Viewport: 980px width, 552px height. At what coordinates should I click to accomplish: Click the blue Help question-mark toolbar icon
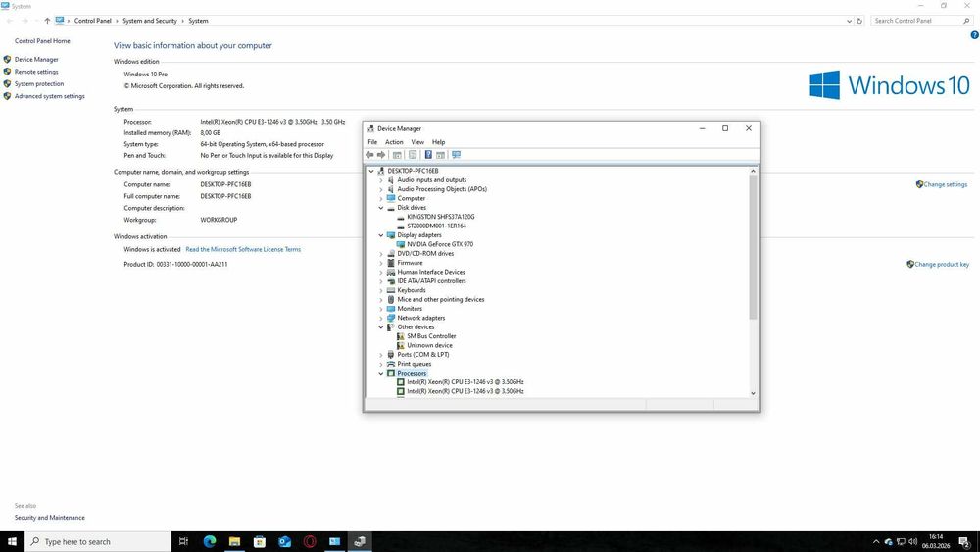pyautogui.click(x=428, y=154)
